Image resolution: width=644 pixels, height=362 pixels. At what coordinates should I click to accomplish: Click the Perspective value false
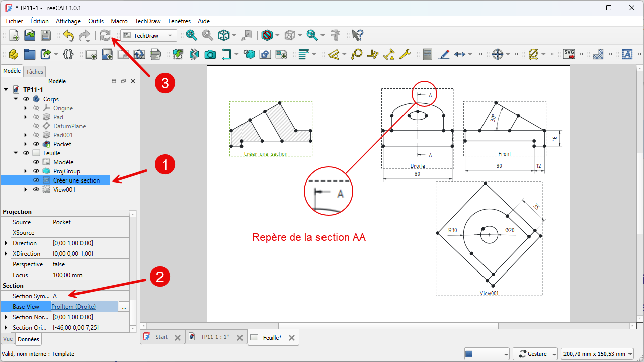pyautogui.click(x=90, y=264)
